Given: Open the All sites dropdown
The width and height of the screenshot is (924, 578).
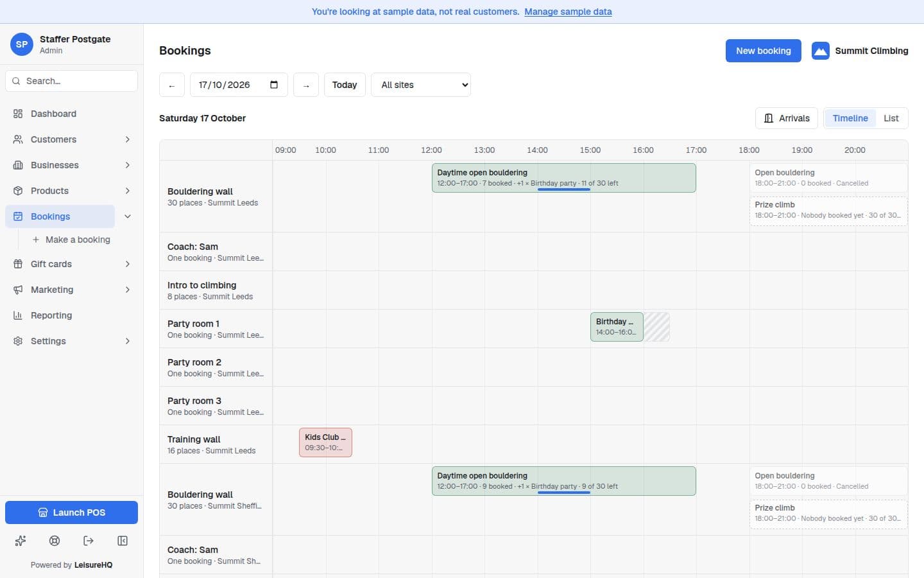Looking at the screenshot, I should pos(421,85).
